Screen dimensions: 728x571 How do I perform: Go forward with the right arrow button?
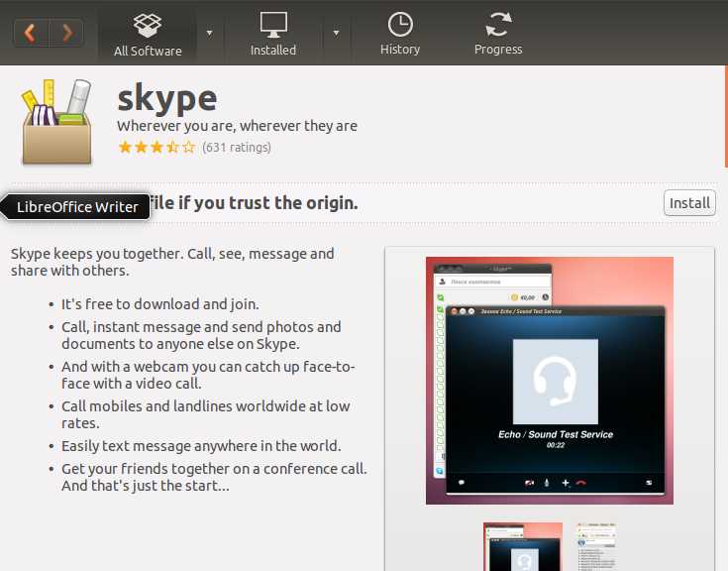66,33
